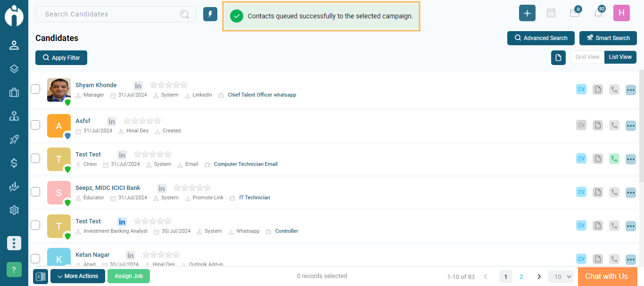Open three-dot menu for Ketan Nagar
This screenshot has height=286, width=644.
(x=631, y=259)
